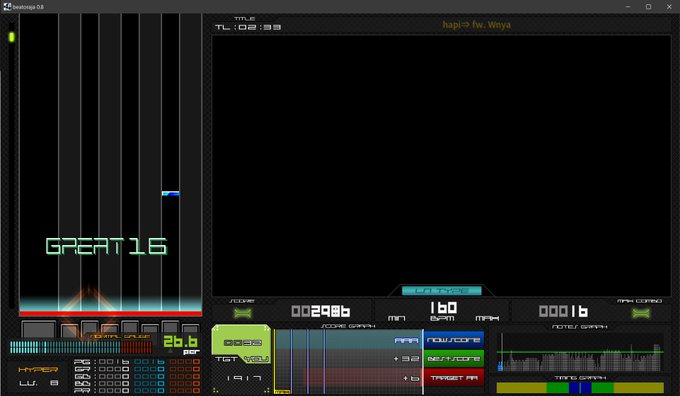Click the 26.6 percent gauge value
Viewport: 680px width, 396px height.
coord(180,341)
